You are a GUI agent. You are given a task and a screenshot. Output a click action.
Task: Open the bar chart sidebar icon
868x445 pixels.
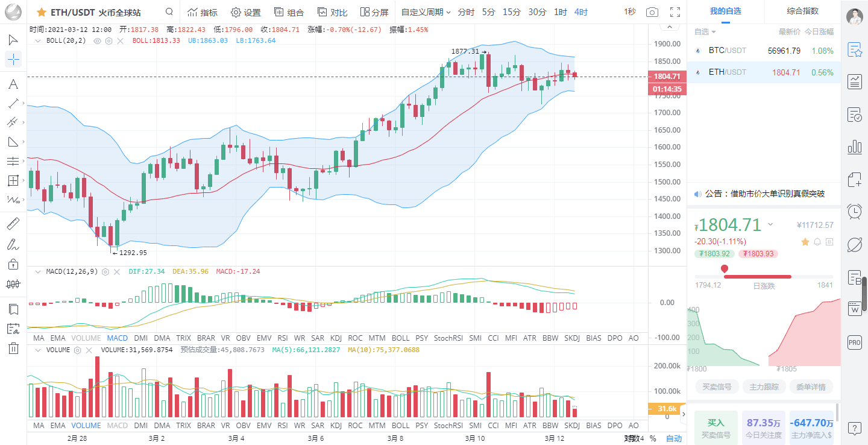(854, 147)
